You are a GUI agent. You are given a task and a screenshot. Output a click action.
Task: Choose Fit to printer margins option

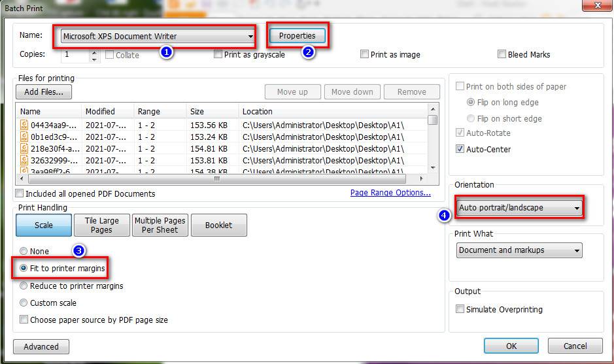coord(24,268)
